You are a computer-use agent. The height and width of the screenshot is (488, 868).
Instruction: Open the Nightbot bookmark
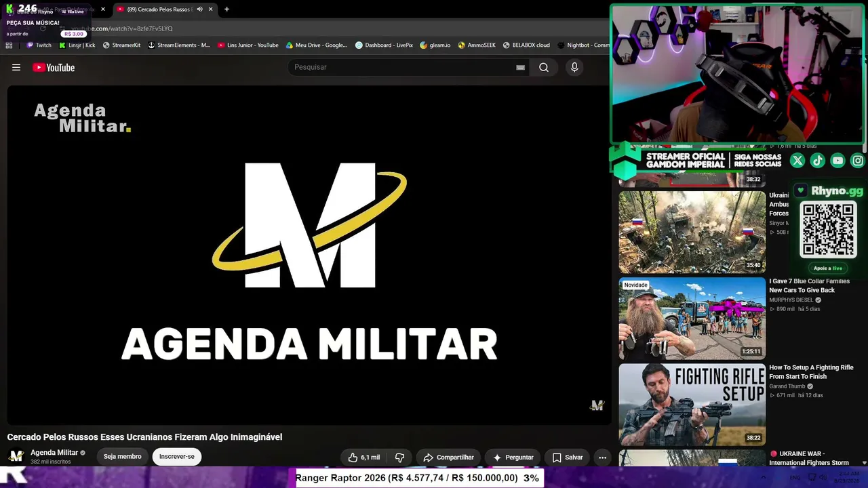pyautogui.click(x=583, y=45)
